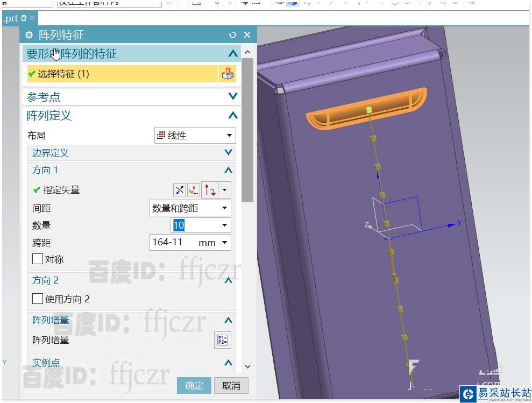
Task: Expand the 参考点 section
Action: tap(233, 96)
